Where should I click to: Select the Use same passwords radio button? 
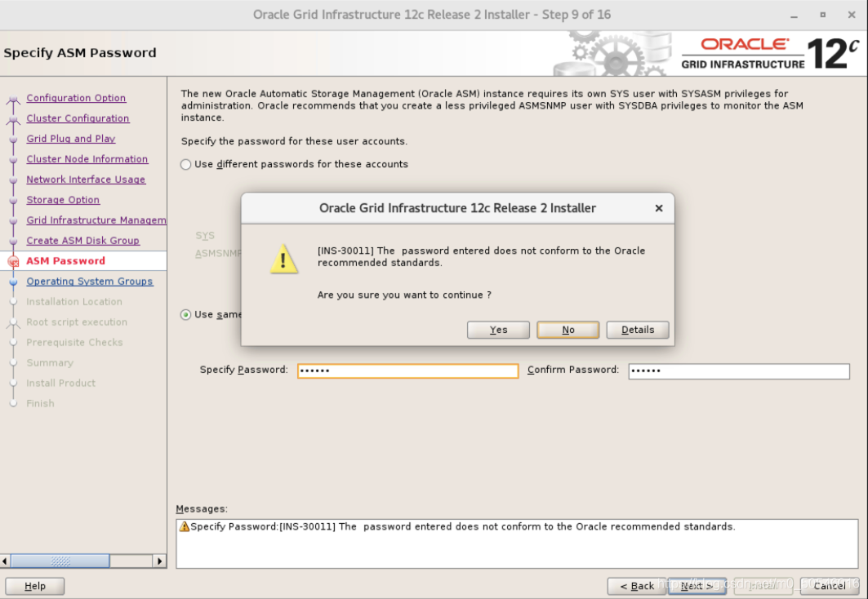click(186, 315)
